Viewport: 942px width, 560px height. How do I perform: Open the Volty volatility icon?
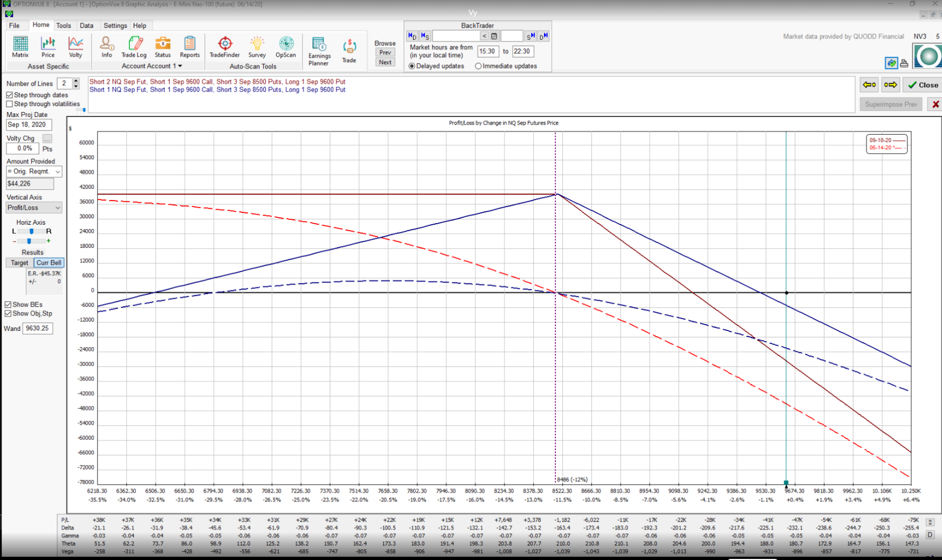75,46
